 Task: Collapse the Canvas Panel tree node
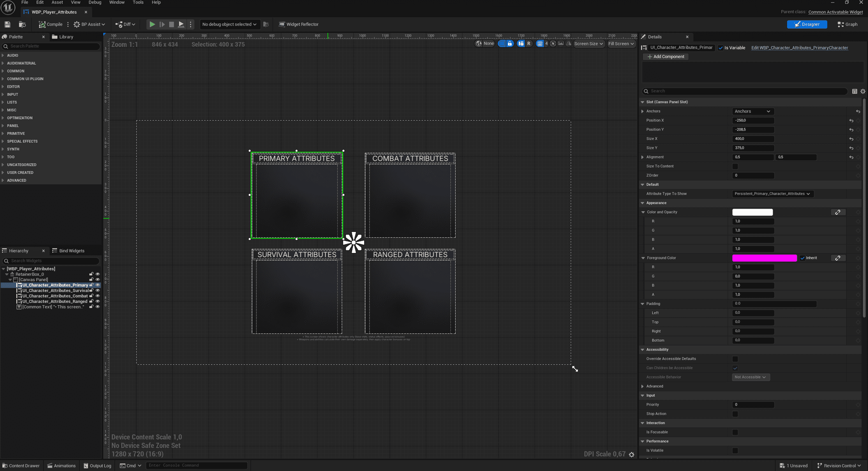pos(10,280)
